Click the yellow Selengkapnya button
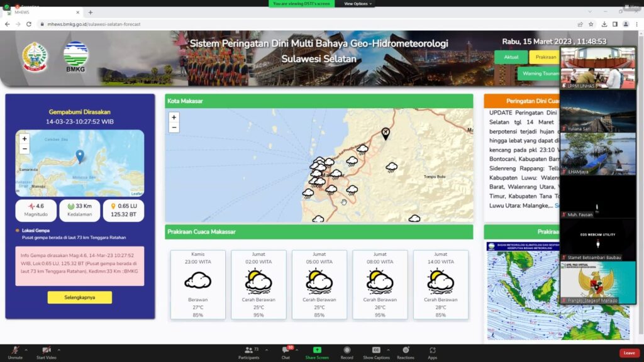Screen dimensions: 644x362 pos(79,297)
